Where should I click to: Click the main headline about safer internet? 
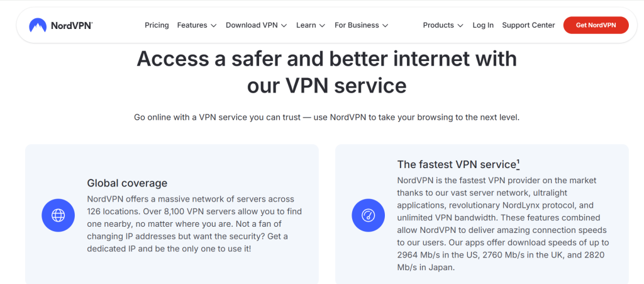tap(326, 72)
